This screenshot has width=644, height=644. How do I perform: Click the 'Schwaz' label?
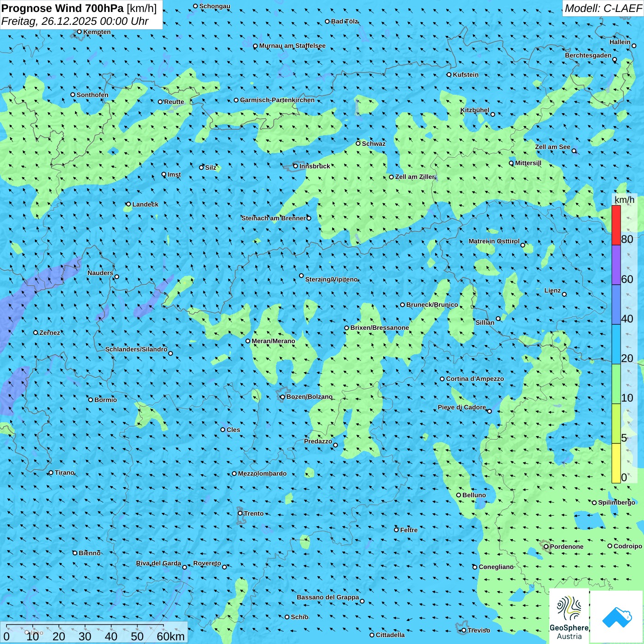click(374, 144)
